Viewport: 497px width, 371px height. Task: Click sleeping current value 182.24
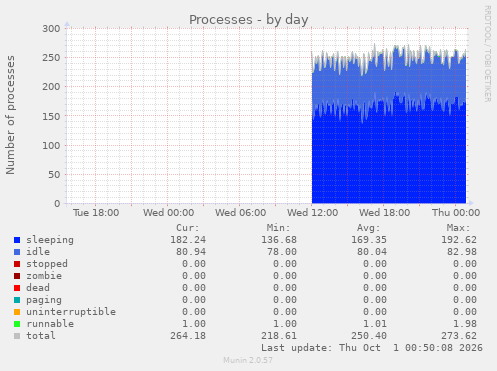(188, 240)
